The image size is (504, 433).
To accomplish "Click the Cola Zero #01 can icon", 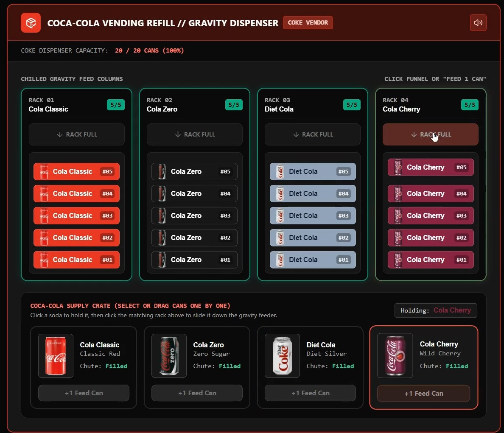I will [x=162, y=260].
